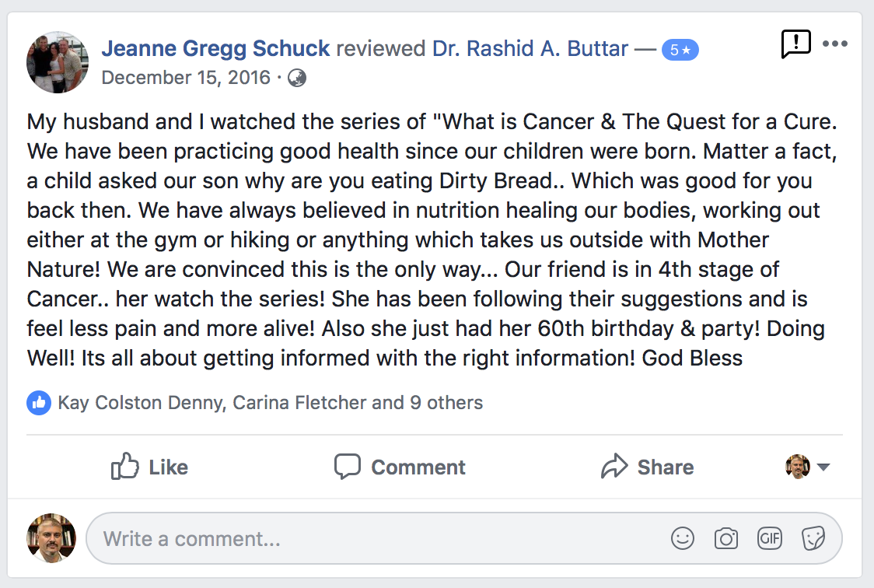The height and width of the screenshot is (588, 874).
Task: Open Jeanne Gregg Schuck's profile
Action: tap(215, 48)
